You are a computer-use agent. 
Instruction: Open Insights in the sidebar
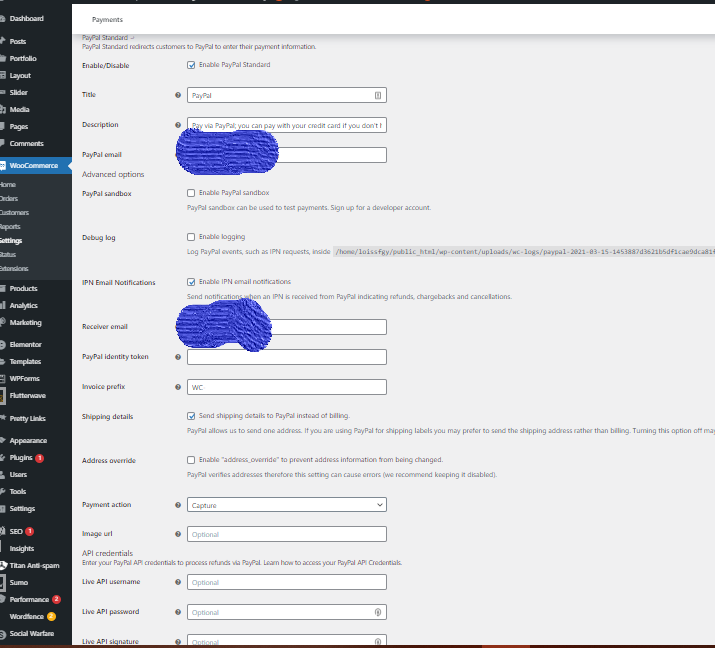tap(22, 549)
